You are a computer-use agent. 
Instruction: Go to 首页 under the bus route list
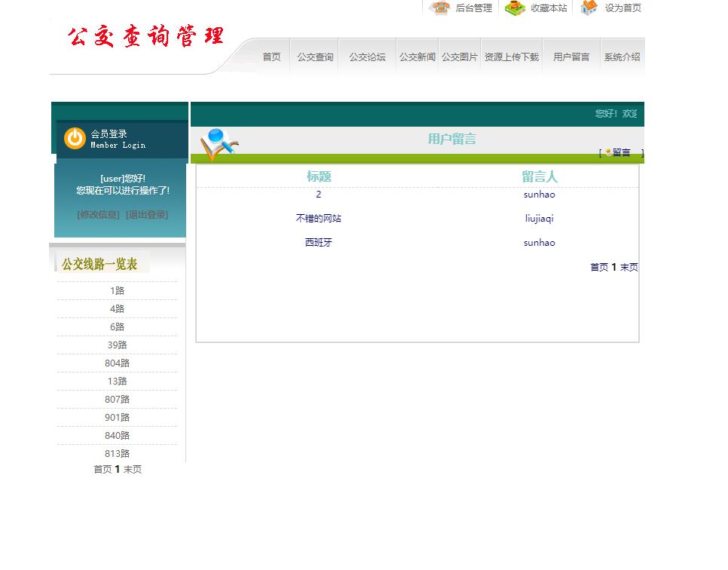point(102,470)
